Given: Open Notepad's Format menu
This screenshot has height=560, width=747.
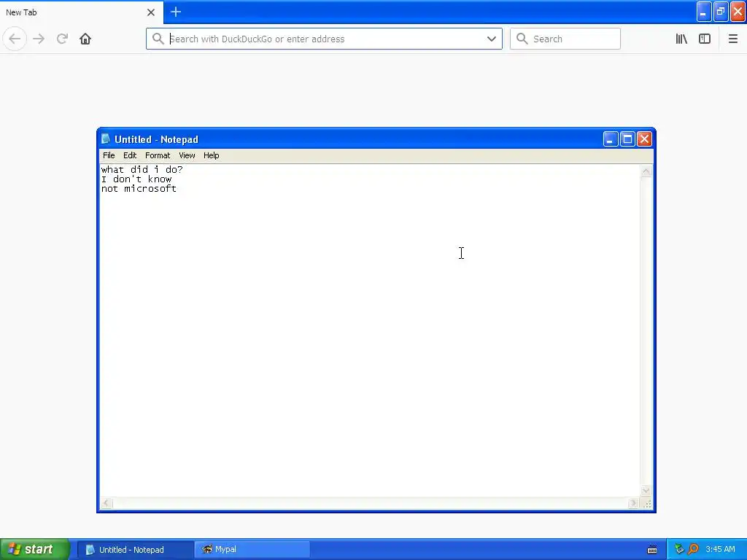Looking at the screenshot, I should tap(158, 155).
